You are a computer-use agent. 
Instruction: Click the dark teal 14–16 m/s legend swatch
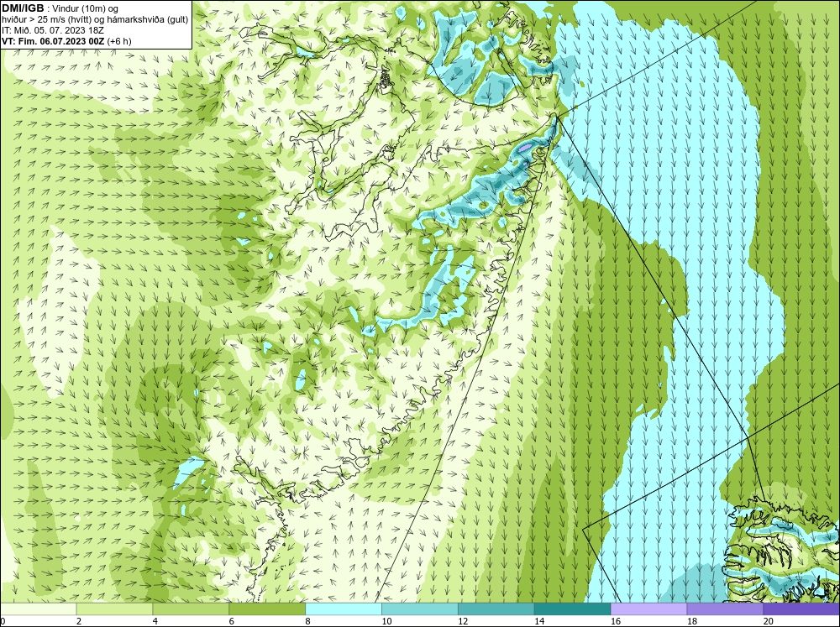click(573, 609)
